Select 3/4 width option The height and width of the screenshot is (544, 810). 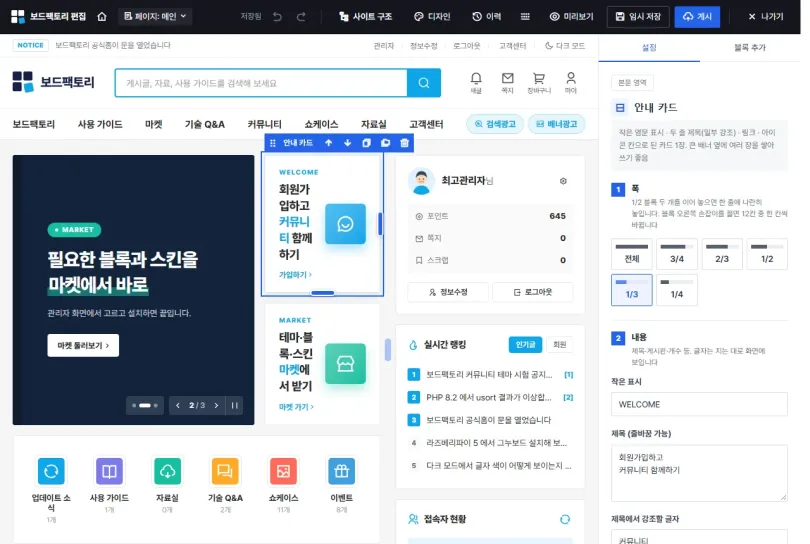click(x=677, y=254)
